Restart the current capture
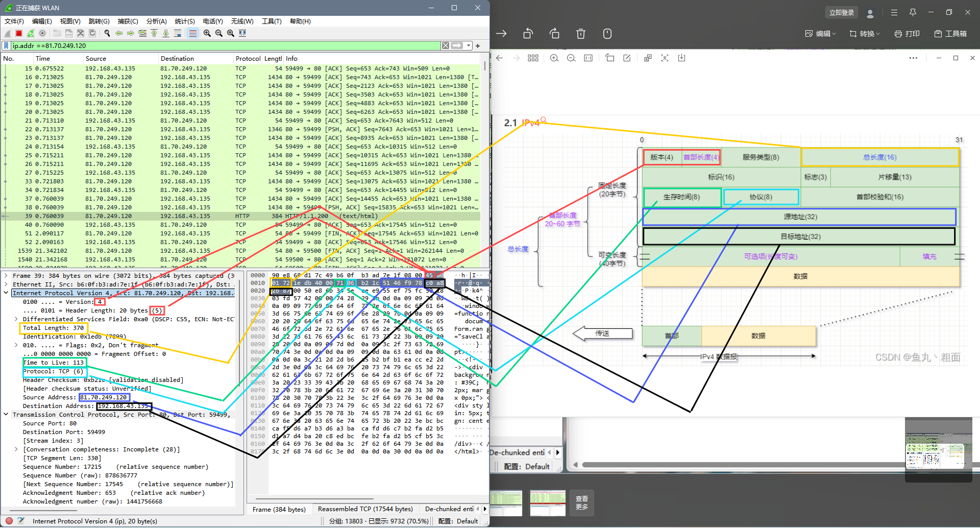The height and width of the screenshot is (528, 980). (x=31, y=33)
